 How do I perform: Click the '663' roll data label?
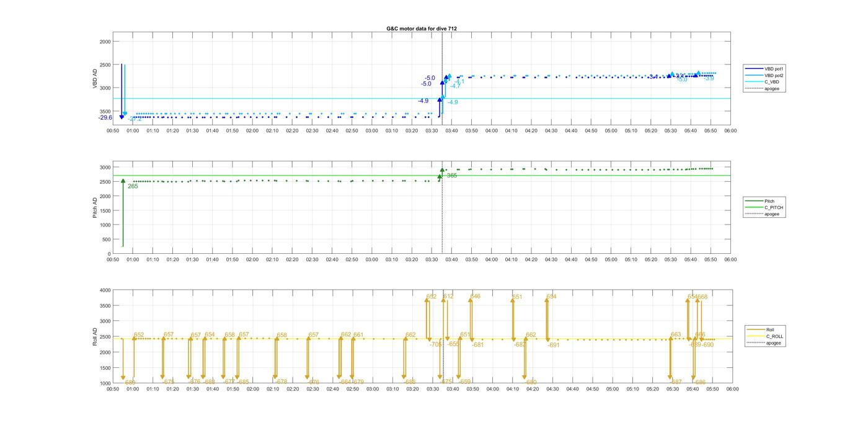[x=676, y=334]
